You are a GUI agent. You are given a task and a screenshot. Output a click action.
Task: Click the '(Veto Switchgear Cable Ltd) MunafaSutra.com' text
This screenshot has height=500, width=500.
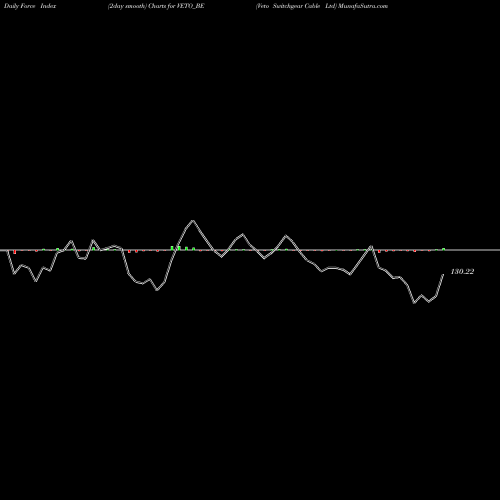coord(322,6)
